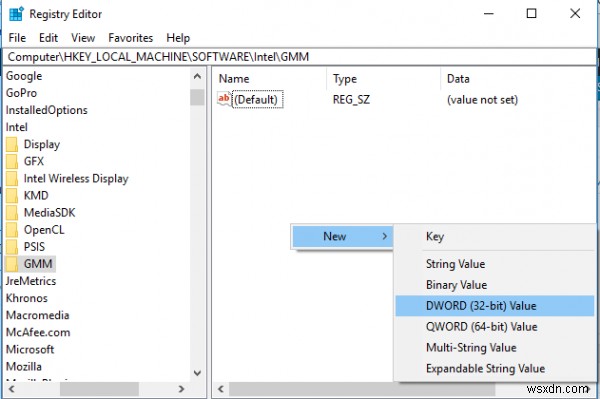The width and height of the screenshot is (600, 399).
Task: Select the Intel Wireless Display subkey label
Action: [x=76, y=179]
